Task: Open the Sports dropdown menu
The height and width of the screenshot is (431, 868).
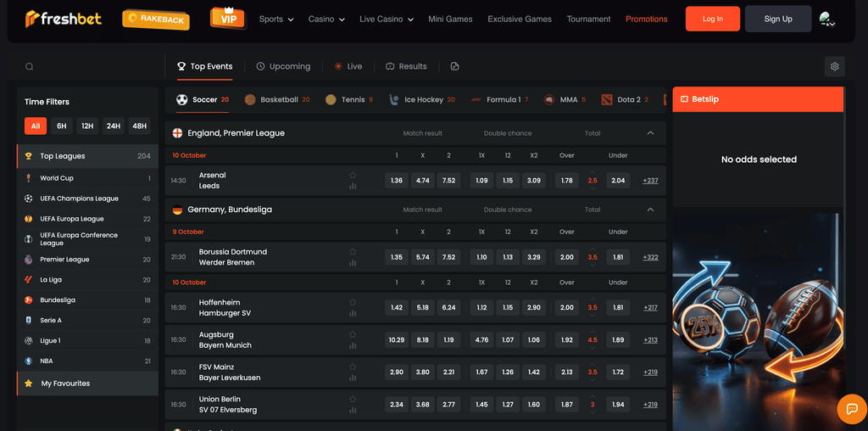Action: [275, 19]
